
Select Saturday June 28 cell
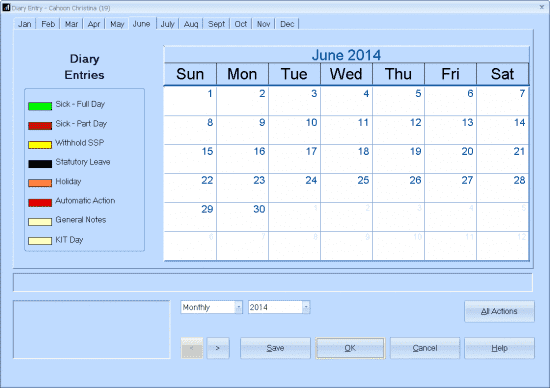click(x=503, y=188)
